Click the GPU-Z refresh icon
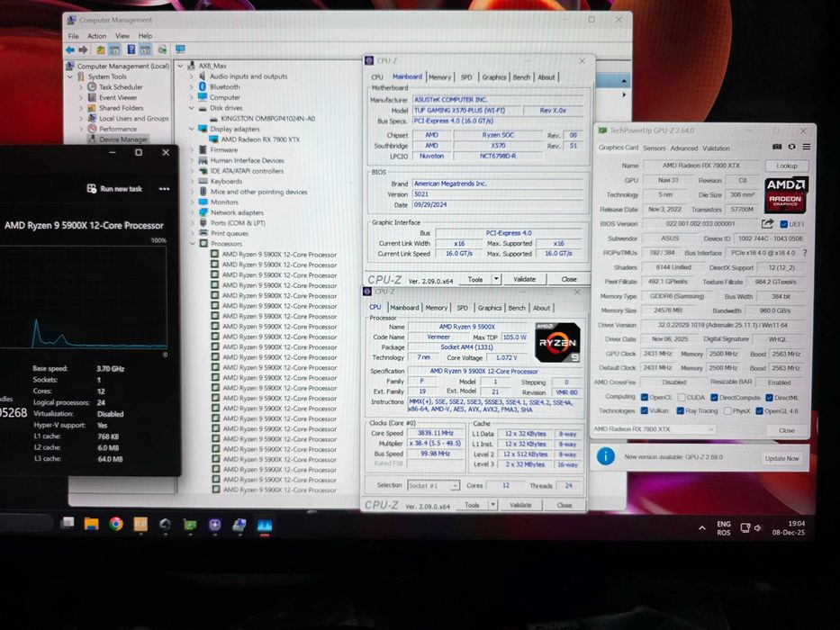Screen dimensions: 840x630 pyautogui.click(x=791, y=147)
